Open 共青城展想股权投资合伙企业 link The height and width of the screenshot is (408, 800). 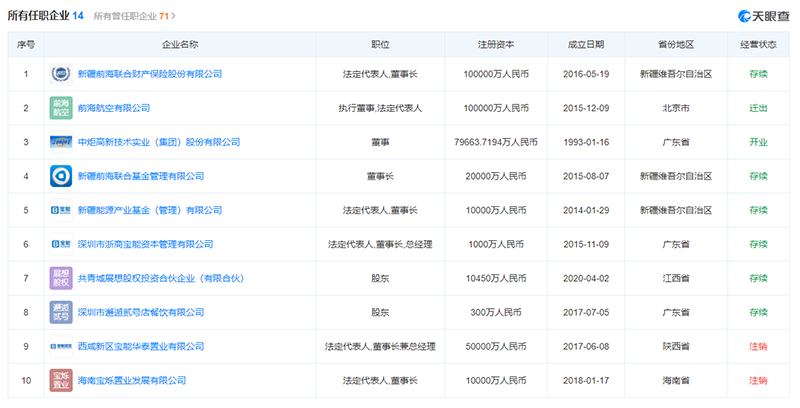[161, 278]
